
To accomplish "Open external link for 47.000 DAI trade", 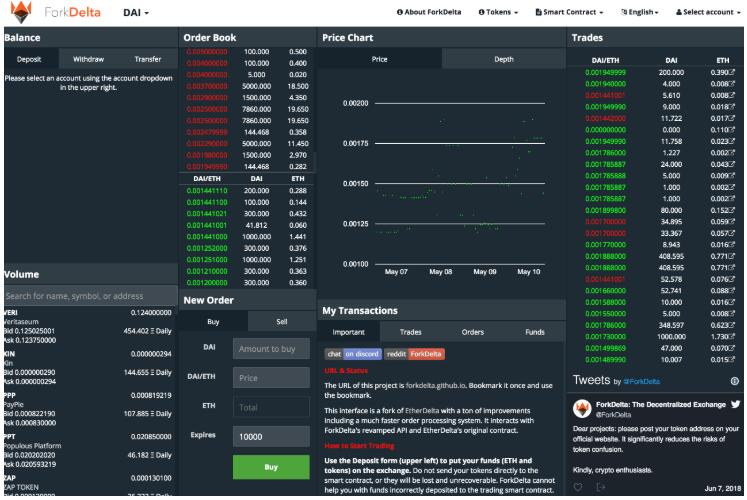I will [731, 348].
